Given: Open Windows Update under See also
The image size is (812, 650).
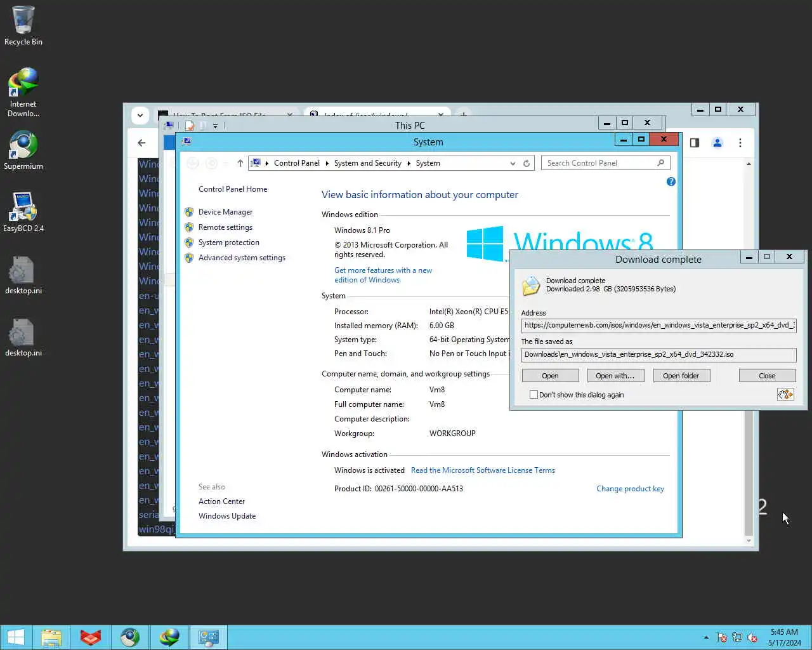Looking at the screenshot, I should [227, 516].
